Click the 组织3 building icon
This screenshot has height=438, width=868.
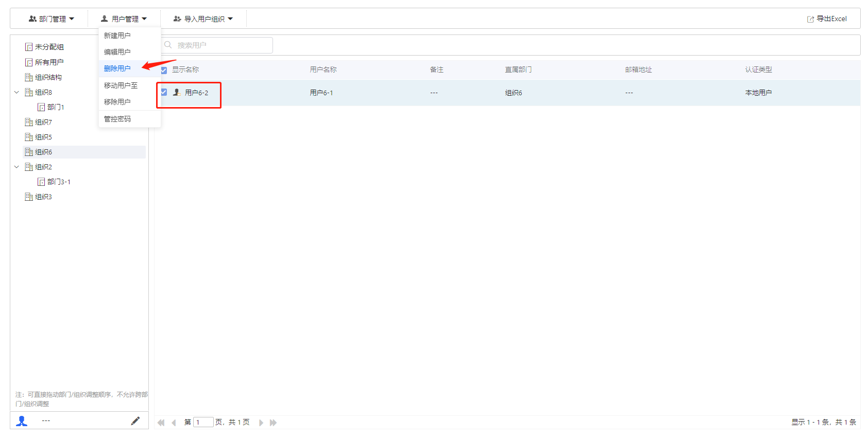(29, 197)
